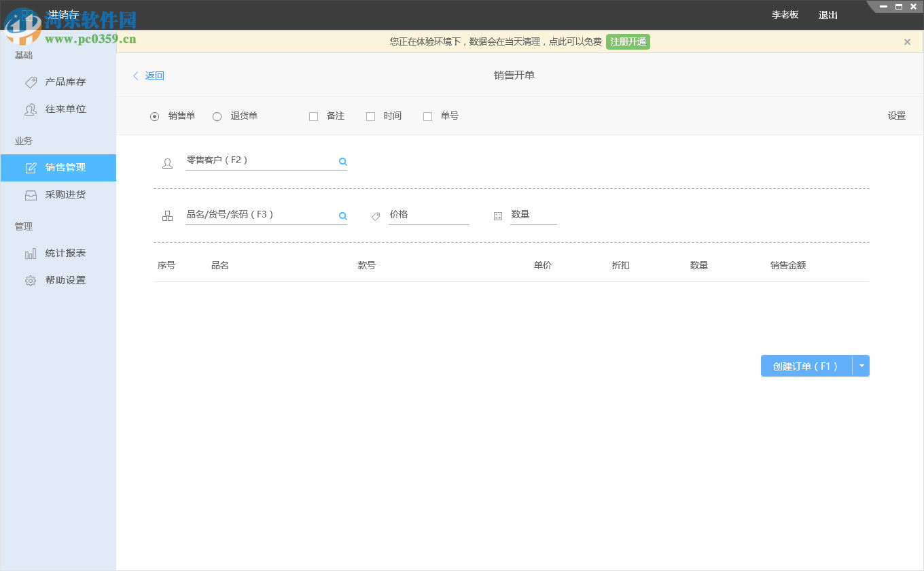924x571 pixels.
Task: Click the 创建订单 (F1) button
Action: [806, 366]
